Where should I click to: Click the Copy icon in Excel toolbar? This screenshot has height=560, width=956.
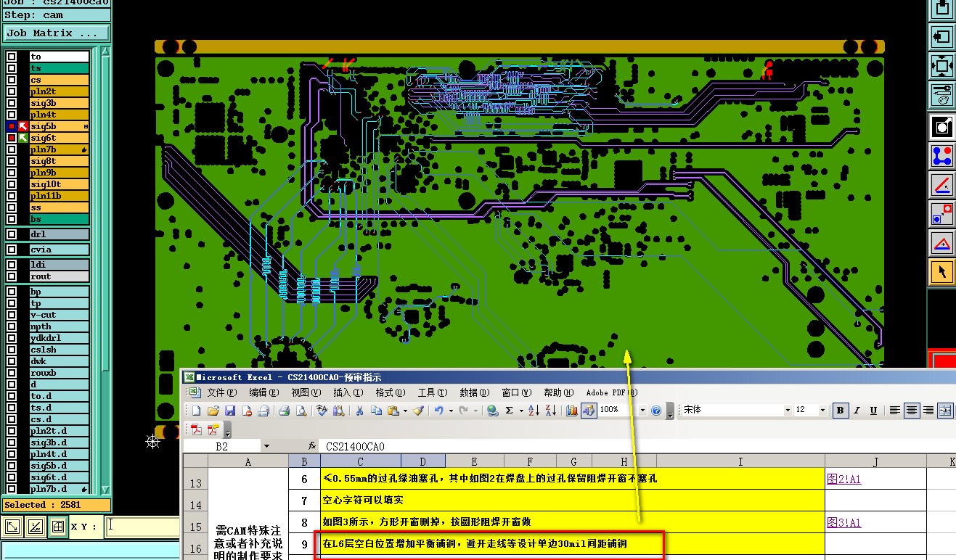tap(376, 411)
